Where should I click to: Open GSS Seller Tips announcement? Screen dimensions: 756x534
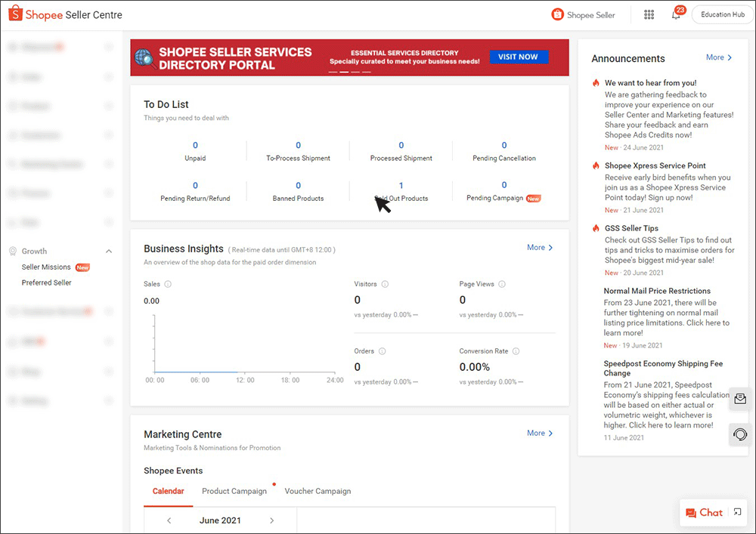[631, 228]
